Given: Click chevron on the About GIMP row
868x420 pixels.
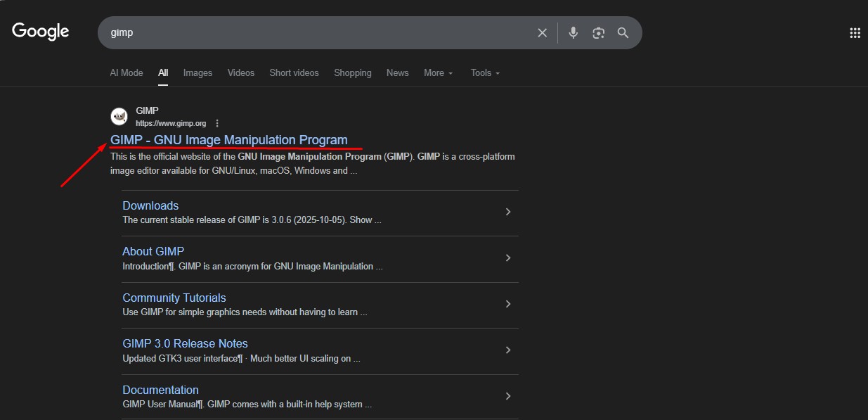Looking at the screenshot, I should pos(508,257).
